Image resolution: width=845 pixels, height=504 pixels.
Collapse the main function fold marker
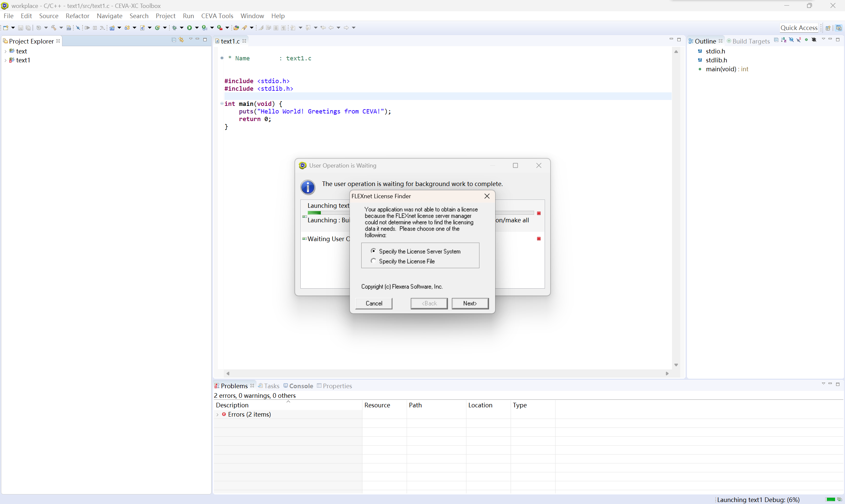click(222, 104)
